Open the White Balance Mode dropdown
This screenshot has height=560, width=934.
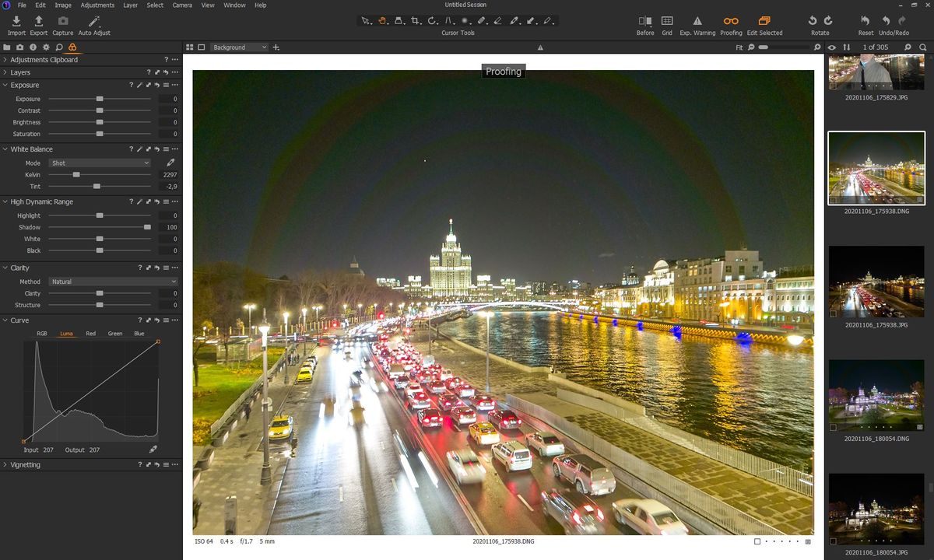(x=100, y=163)
